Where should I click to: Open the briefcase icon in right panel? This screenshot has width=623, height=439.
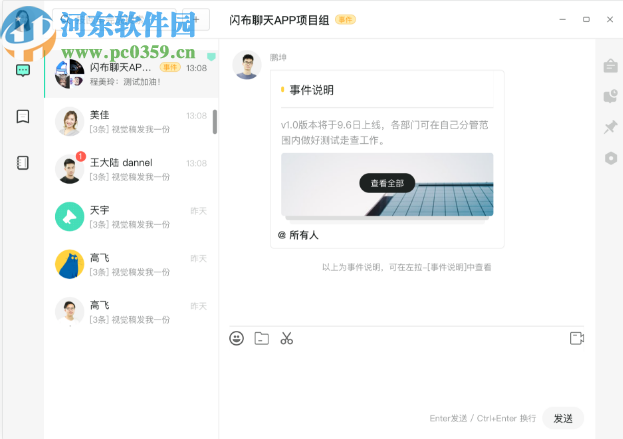click(611, 66)
